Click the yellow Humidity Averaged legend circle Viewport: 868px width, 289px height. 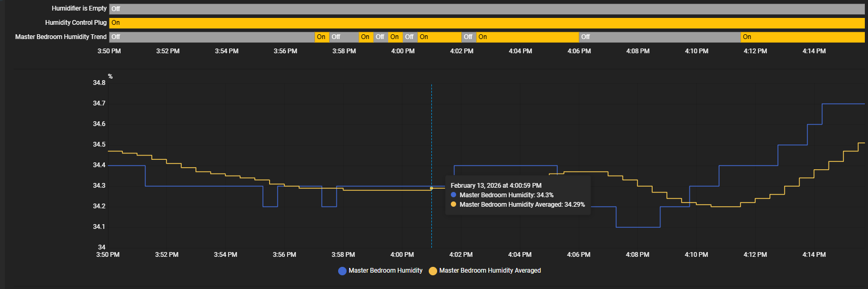pos(433,271)
